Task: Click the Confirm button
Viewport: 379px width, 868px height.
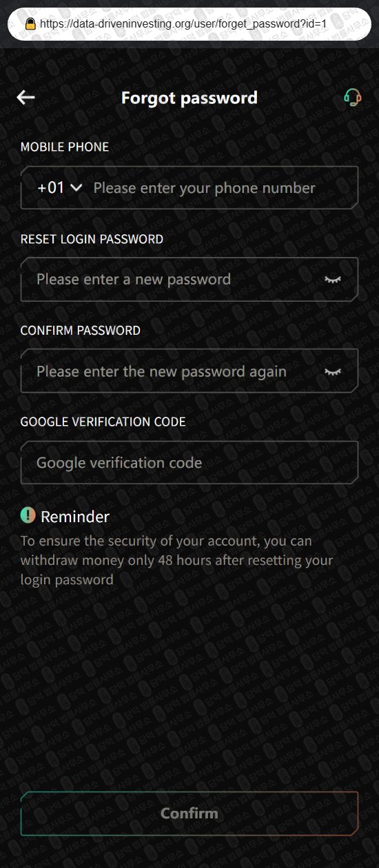Action: pos(189,814)
